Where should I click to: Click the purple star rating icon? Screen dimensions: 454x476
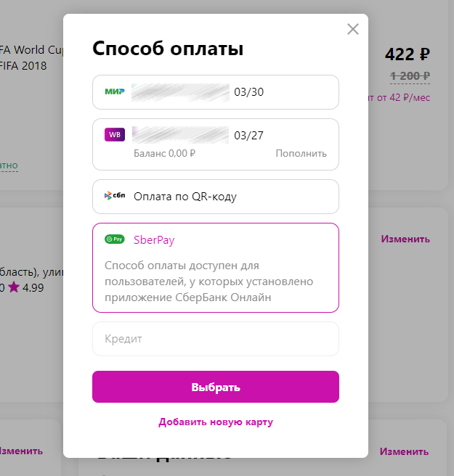[x=13, y=288]
